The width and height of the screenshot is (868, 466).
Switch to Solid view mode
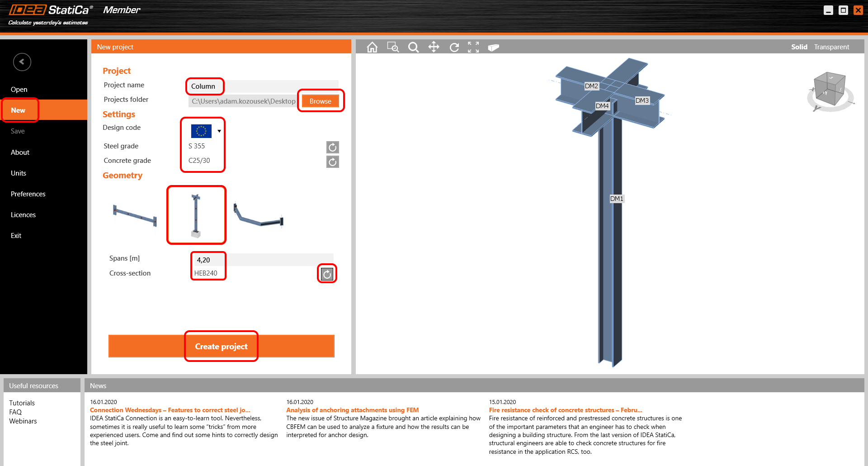coord(799,47)
